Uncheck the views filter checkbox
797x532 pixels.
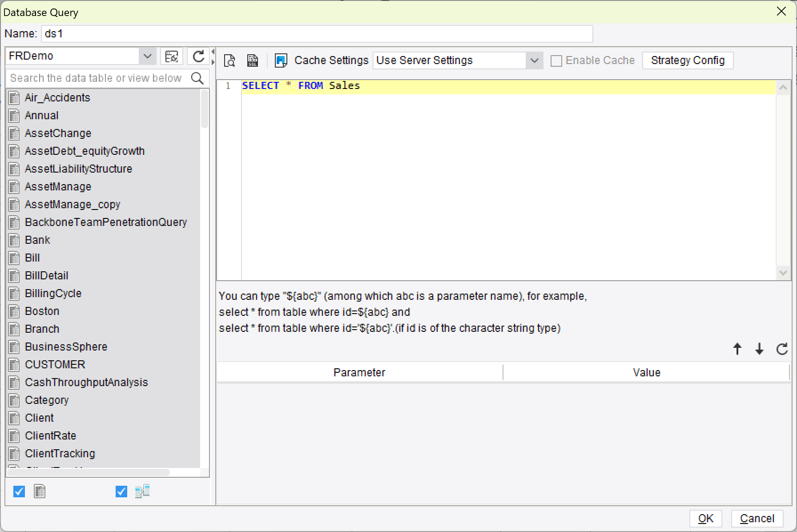pyautogui.click(x=121, y=491)
